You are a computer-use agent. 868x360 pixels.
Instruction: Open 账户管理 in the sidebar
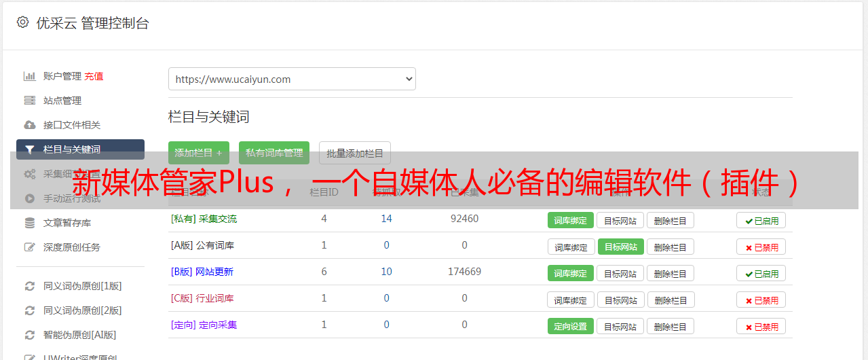click(62, 76)
